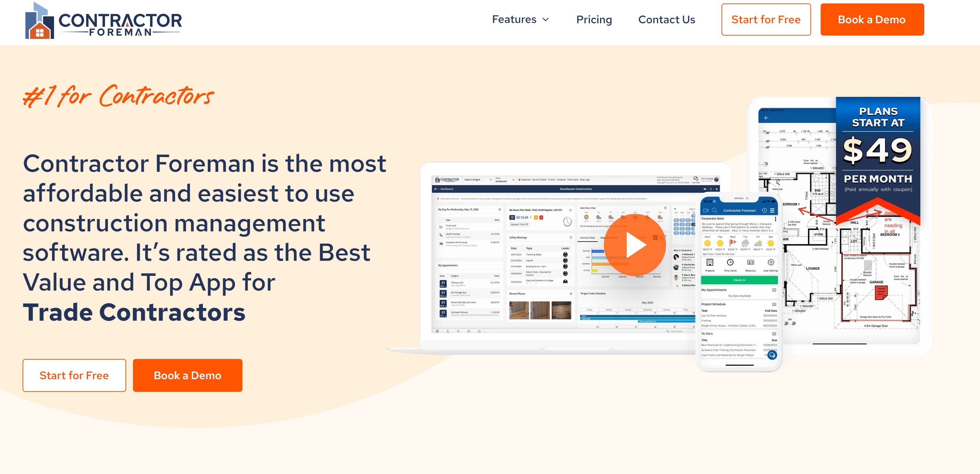Click the video camera icon on phone
The image size is (980, 474).
tap(706, 210)
